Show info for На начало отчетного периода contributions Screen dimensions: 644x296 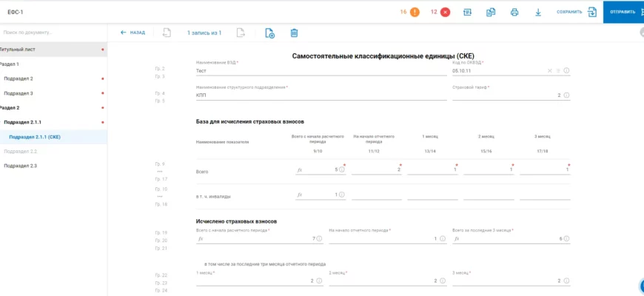443,238
